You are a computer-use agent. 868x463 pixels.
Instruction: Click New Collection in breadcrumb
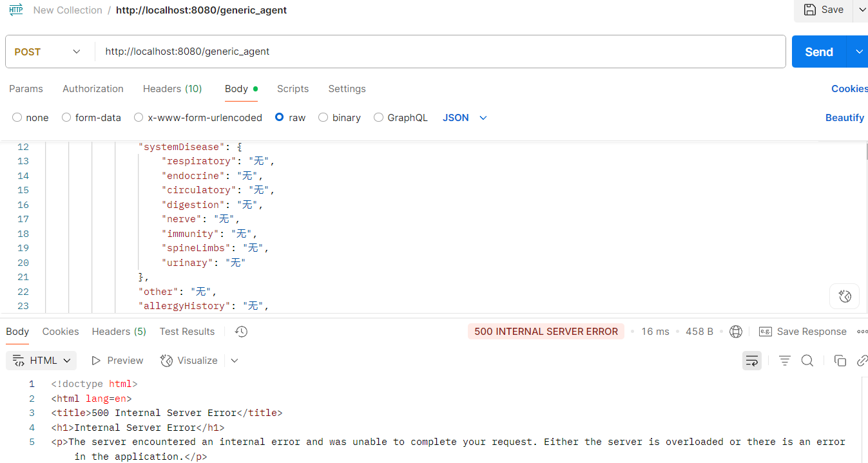click(68, 10)
